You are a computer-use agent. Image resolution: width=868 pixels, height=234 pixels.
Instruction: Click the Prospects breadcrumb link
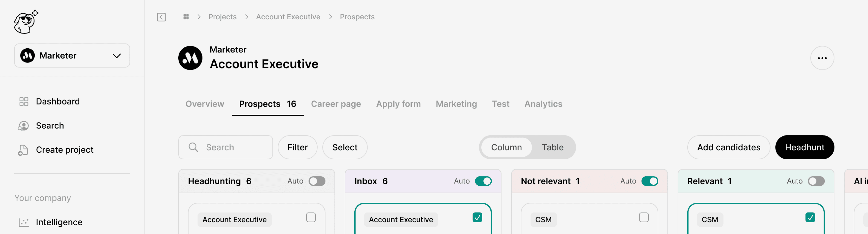pyautogui.click(x=357, y=17)
